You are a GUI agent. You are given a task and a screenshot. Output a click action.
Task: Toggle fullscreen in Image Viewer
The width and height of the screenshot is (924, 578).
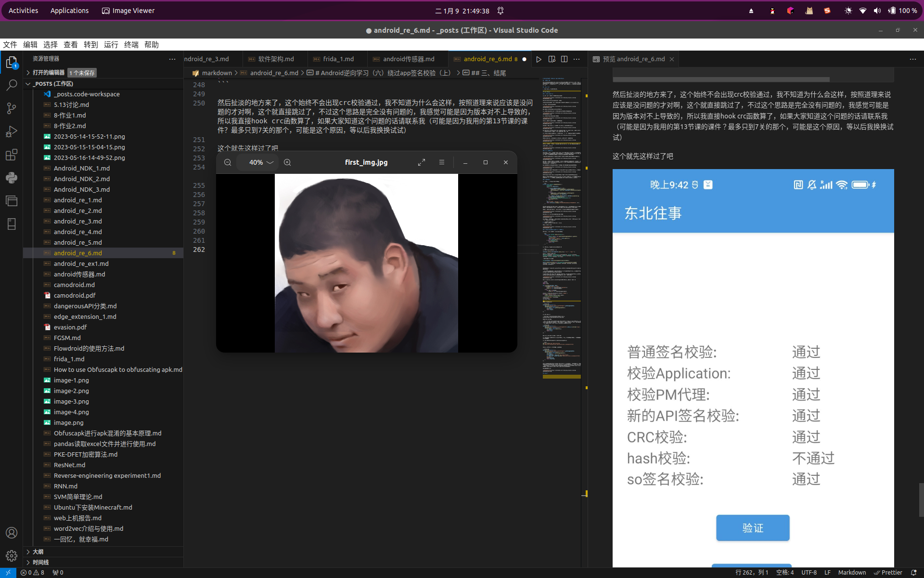click(422, 162)
